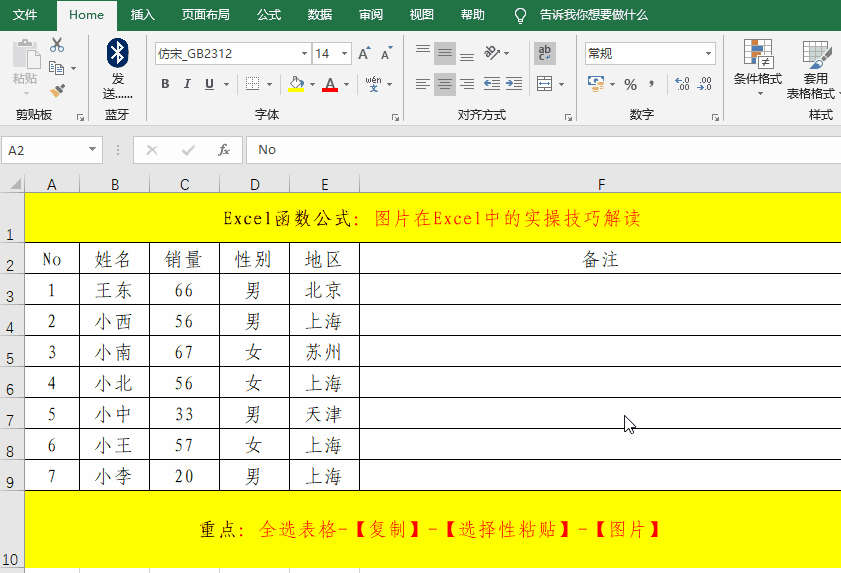Image resolution: width=841 pixels, height=573 pixels.
Task: Click the Paste clipboard icon
Action: [25, 56]
